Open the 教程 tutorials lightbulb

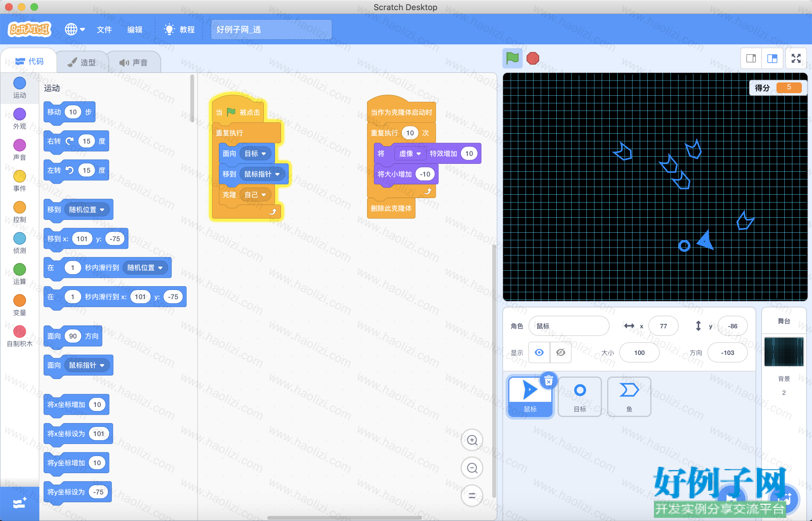coord(179,29)
